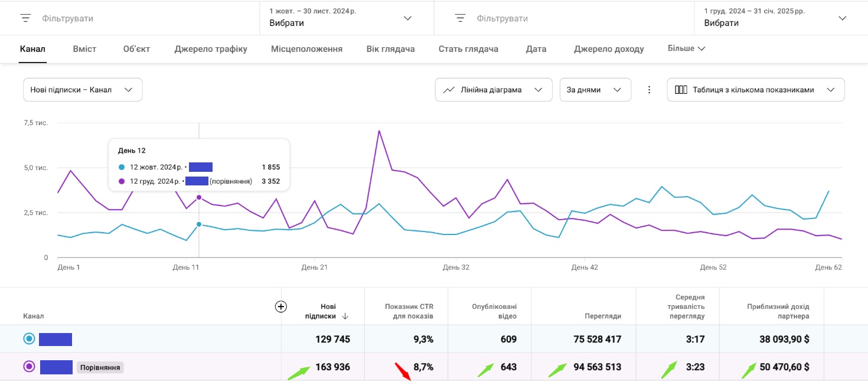Click the channel name link in the first table row
Image resolution: width=868 pixels, height=385 pixels.
point(56,338)
